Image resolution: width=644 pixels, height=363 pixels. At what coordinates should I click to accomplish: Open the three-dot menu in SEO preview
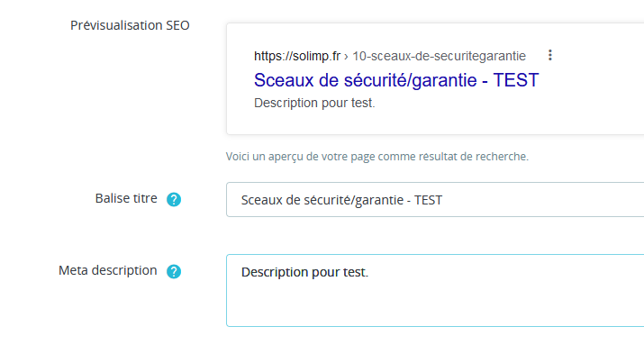pyautogui.click(x=550, y=55)
